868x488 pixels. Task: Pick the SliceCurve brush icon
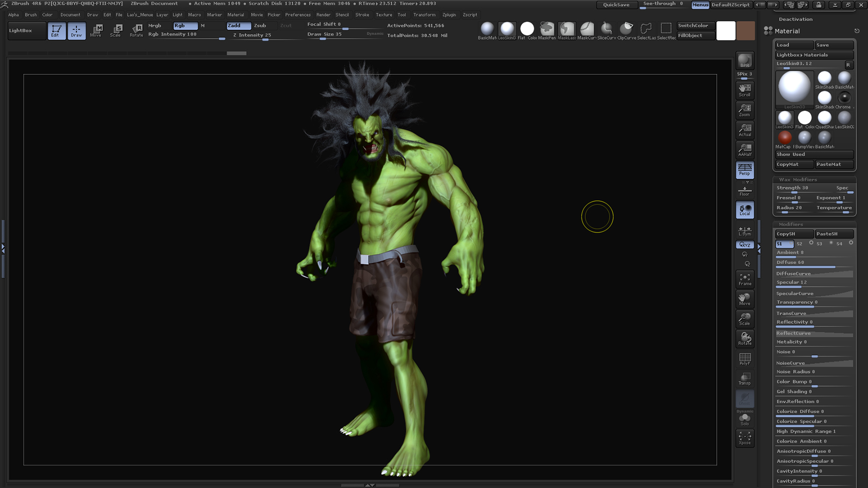(606, 30)
